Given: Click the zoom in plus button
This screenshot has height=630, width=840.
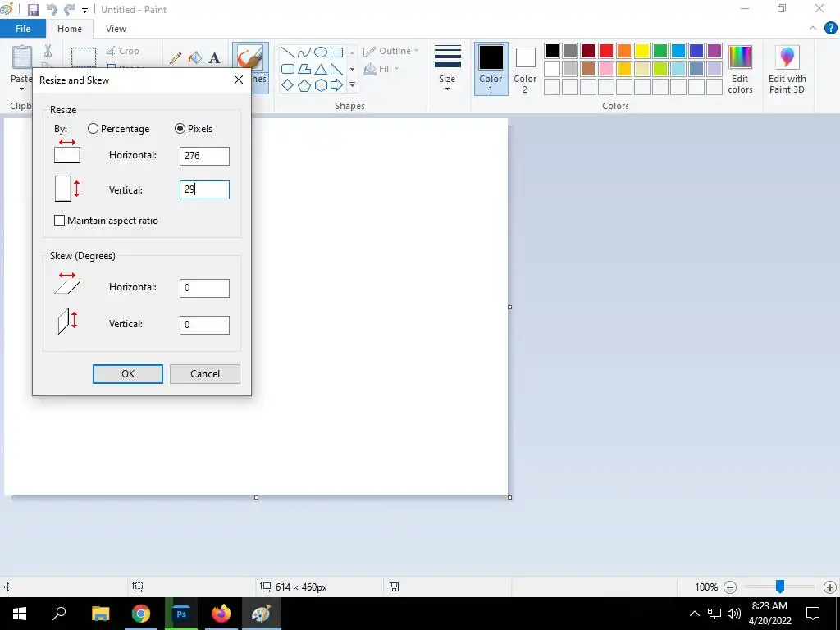Looking at the screenshot, I should pyautogui.click(x=830, y=587).
